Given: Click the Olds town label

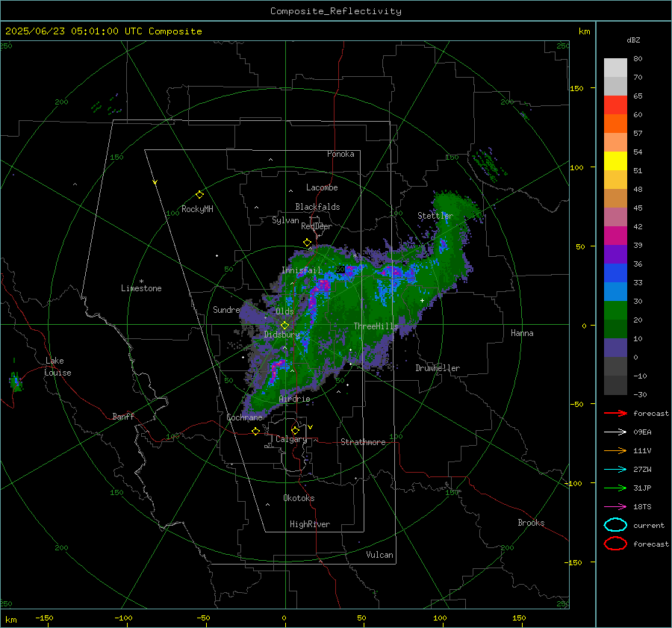Looking at the screenshot, I should (284, 311).
